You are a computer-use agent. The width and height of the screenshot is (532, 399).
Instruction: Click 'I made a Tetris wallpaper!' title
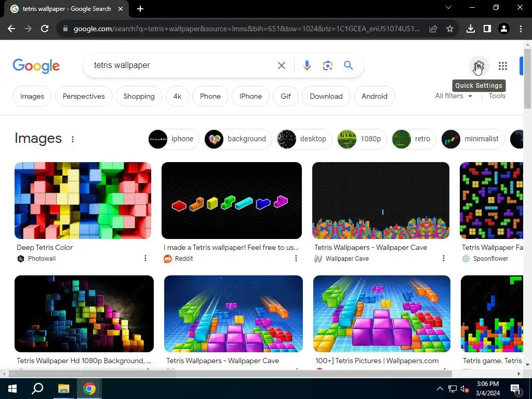[231, 247]
